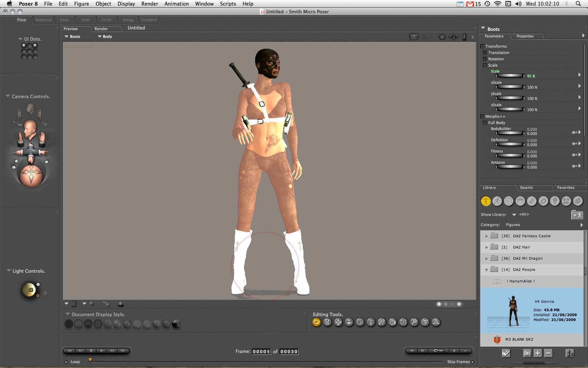588x368 pixels.
Task: Switch to the Material room tab
Action: pos(43,20)
